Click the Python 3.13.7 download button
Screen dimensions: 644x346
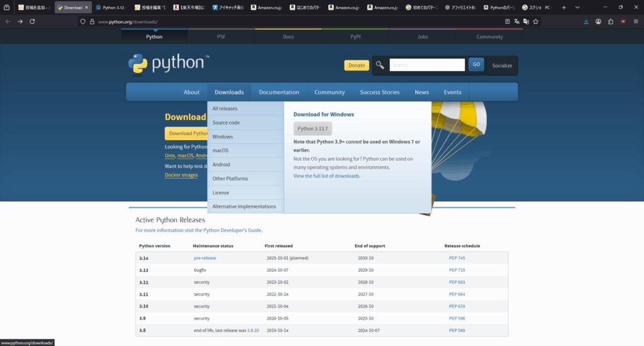click(313, 128)
